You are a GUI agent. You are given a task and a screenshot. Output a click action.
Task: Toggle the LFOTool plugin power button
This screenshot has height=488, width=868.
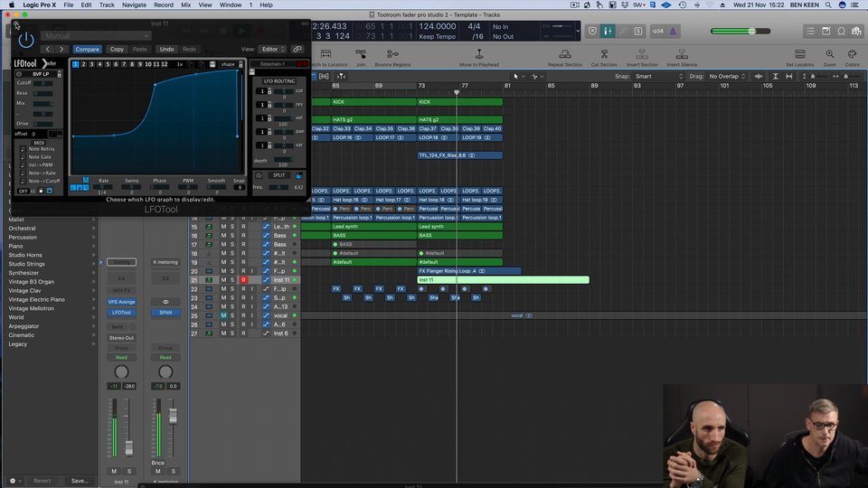tap(26, 39)
